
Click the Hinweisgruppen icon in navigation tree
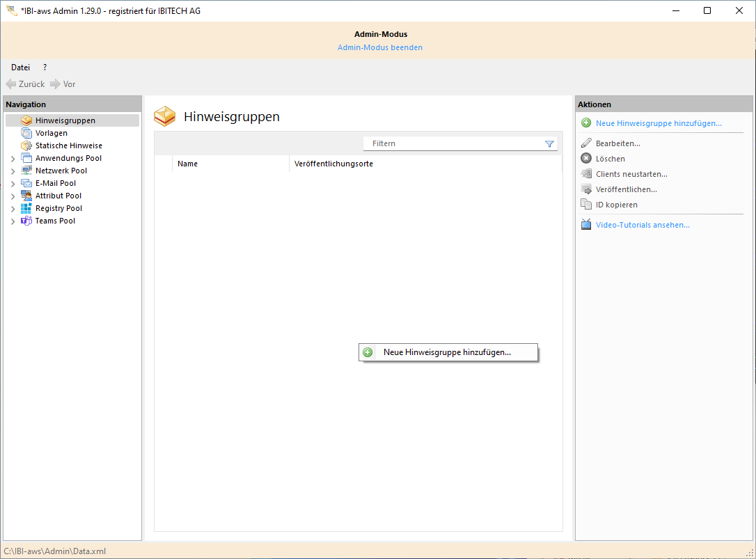point(26,120)
